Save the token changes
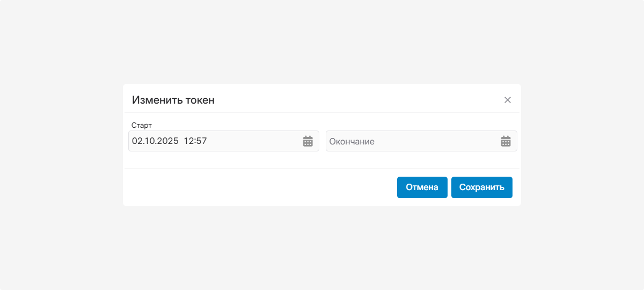Image resolution: width=644 pixels, height=290 pixels. coord(481,187)
